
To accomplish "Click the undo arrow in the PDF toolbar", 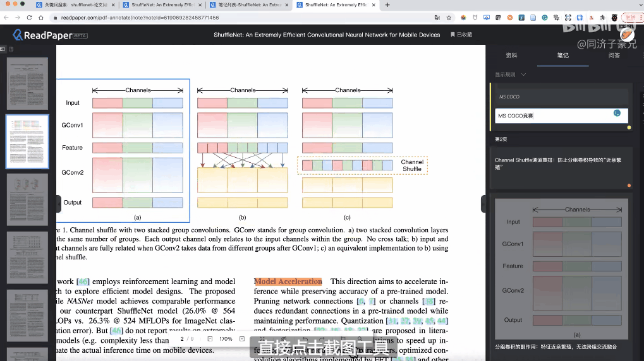I will tap(305, 339).
